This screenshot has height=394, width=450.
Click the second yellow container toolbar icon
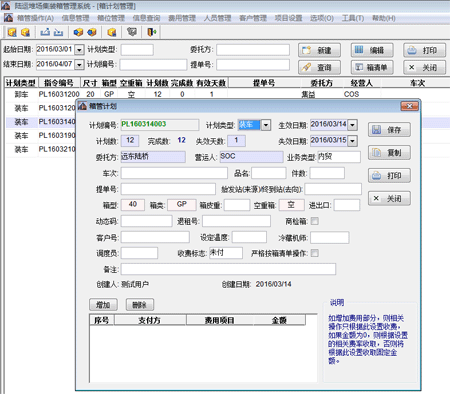[x=26, y=32]
